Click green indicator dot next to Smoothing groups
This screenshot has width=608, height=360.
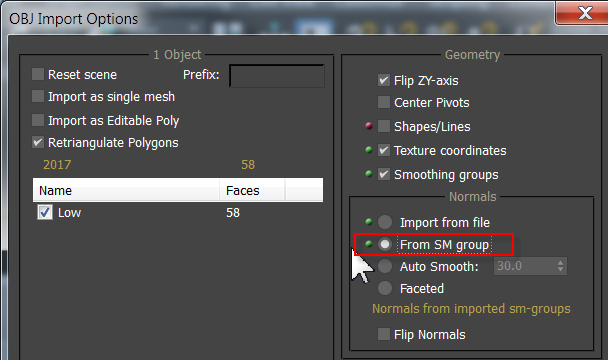tap(369, 173)
